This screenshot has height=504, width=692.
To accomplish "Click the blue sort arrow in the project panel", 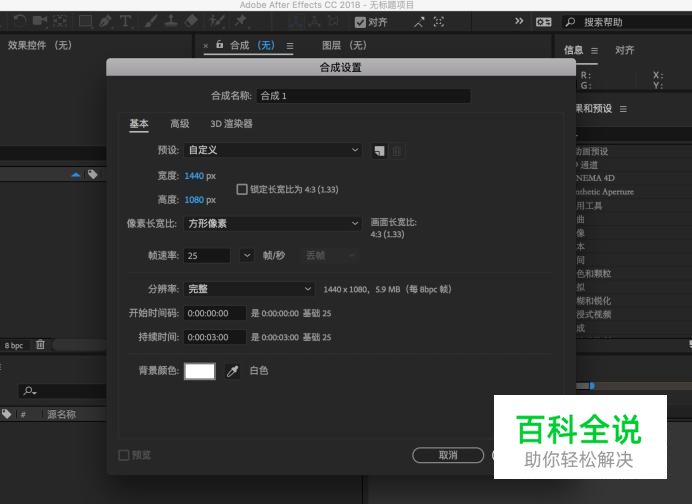I will [76, 175].
